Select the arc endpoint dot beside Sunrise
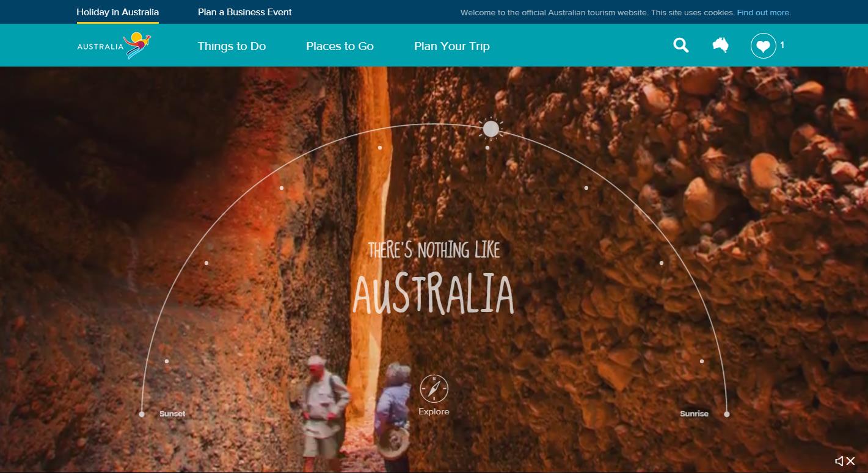The image size is (868, 473). 727,414
